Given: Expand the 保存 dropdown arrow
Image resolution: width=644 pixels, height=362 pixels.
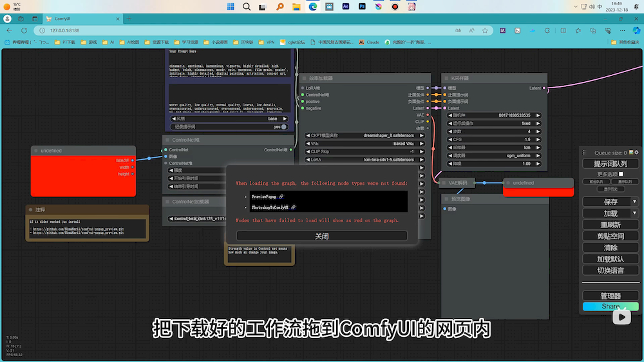Looking at the screenshot, I should [634, 202].
